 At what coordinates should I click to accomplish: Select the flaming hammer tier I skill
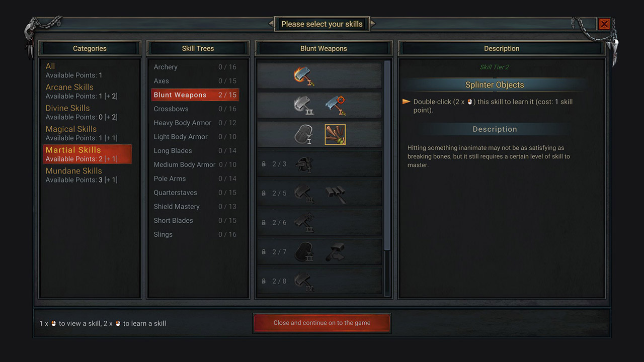point(304,76)
